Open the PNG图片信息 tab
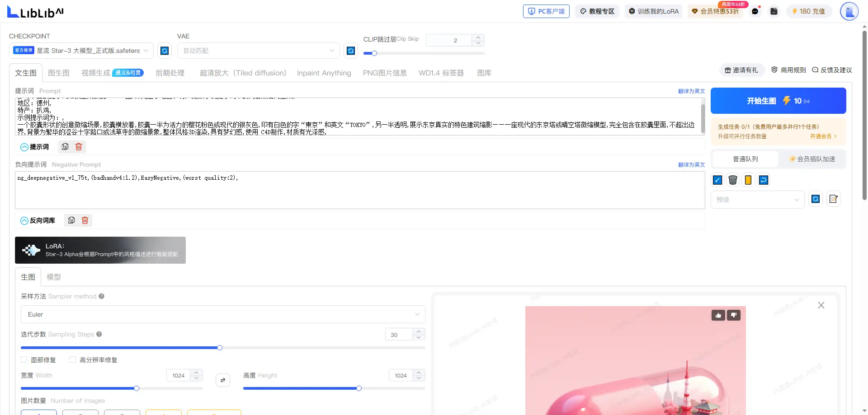Screen dimensions: 868x415 [385, 73]
